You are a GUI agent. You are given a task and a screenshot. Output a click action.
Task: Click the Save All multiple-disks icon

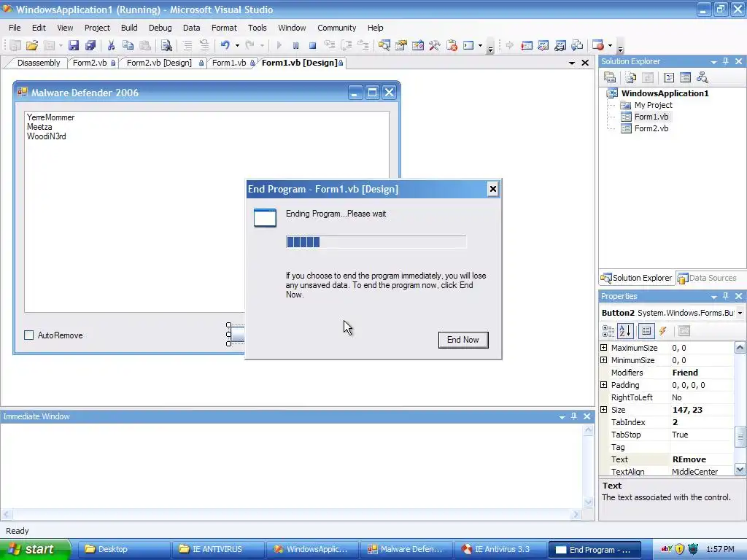click(90, 46)
